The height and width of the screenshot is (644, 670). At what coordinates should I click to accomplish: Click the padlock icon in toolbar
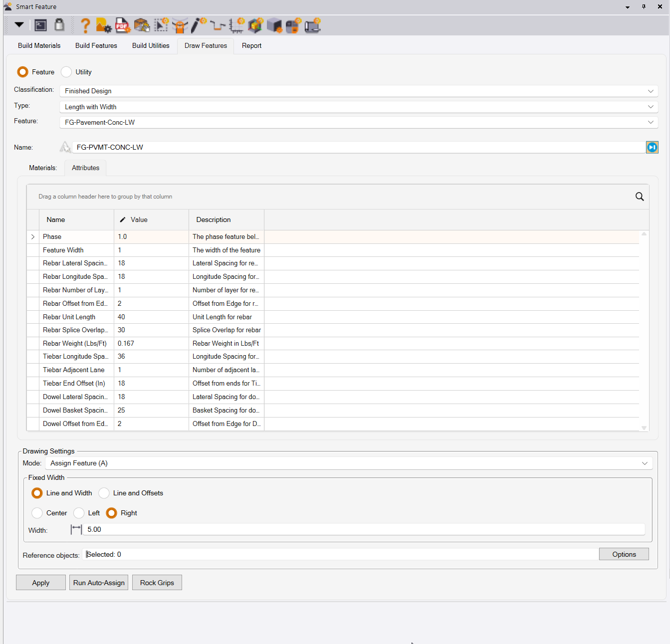(x=59, y=25)
